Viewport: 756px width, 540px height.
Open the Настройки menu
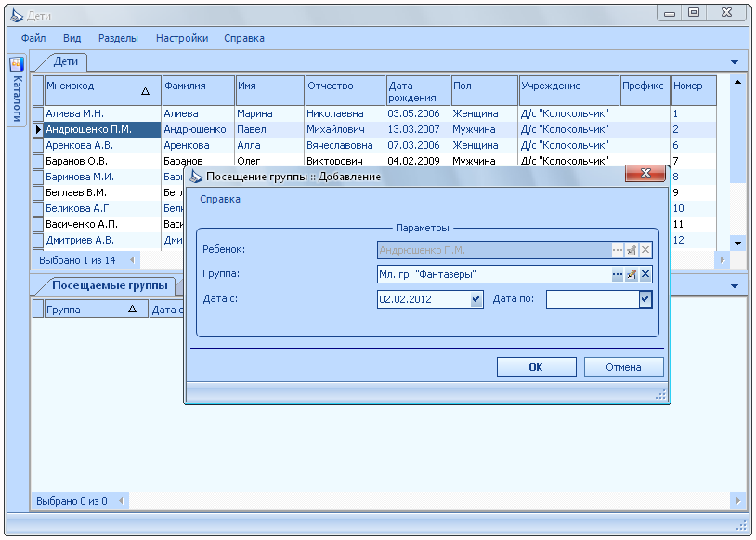point(182,38)
